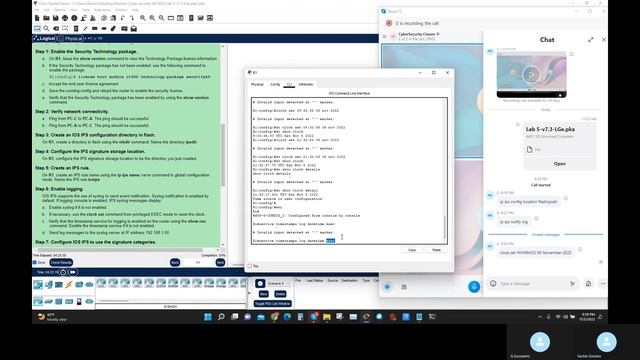Select the draw ellipse tool
Image resolution: width=640 pixels, height=360 pixels.
pos(104,29)
